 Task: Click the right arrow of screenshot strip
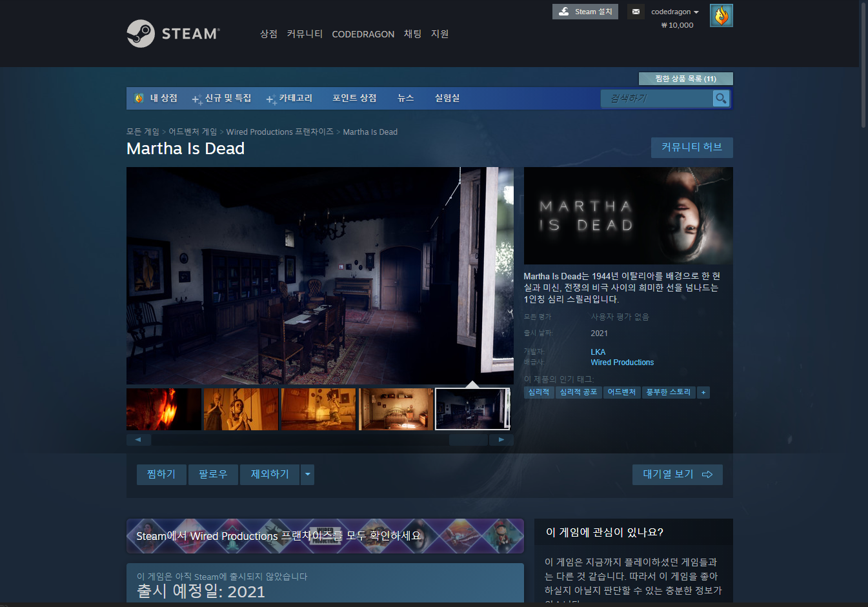(501, 439)
